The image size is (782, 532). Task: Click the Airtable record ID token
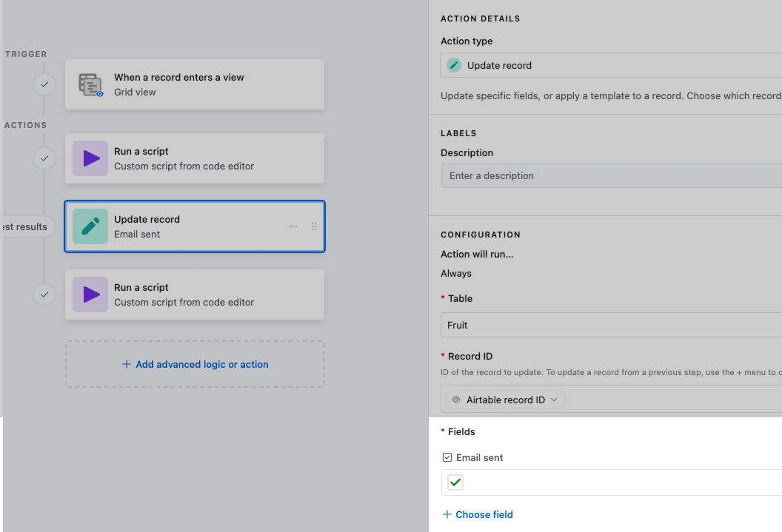[x=505, y=400]
